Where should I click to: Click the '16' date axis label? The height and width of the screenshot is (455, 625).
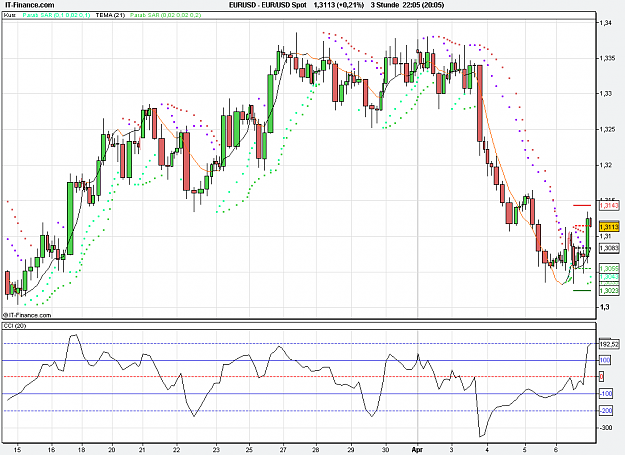coord(51,449)
